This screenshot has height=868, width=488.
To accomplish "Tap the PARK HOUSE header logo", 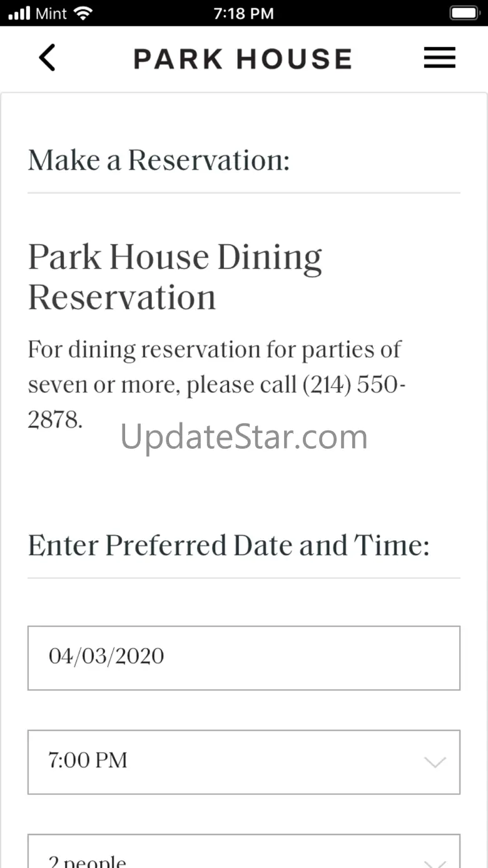I will click(243, 59).
